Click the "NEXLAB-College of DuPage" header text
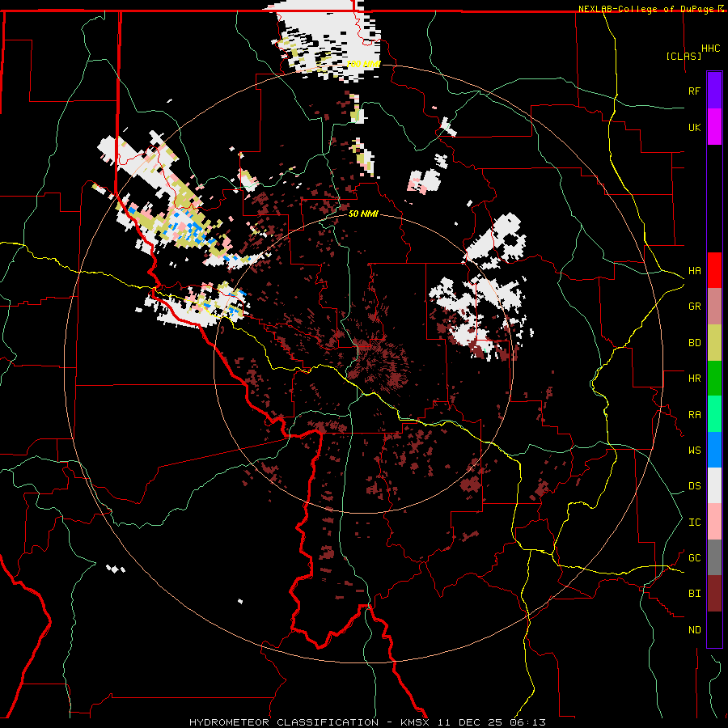728x728 pixels. tap(647, 9)
